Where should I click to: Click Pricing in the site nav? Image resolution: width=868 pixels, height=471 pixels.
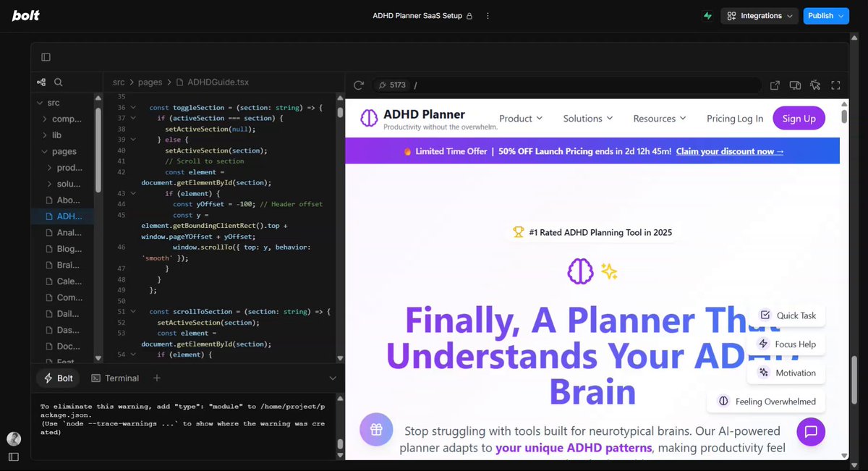pos(720,119)
